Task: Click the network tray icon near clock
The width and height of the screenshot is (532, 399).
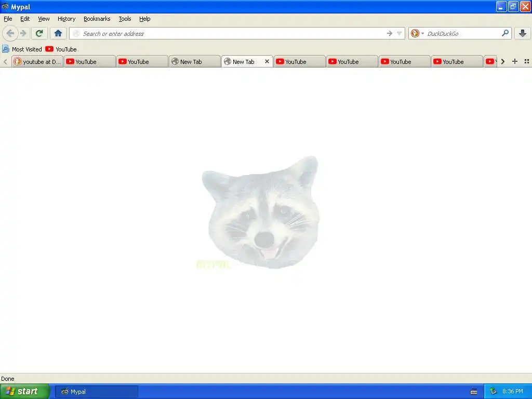Action: (493, 392)
